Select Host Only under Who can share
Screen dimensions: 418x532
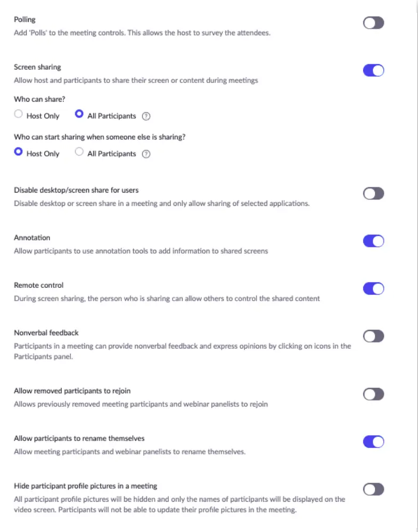(x=18, y=113)
